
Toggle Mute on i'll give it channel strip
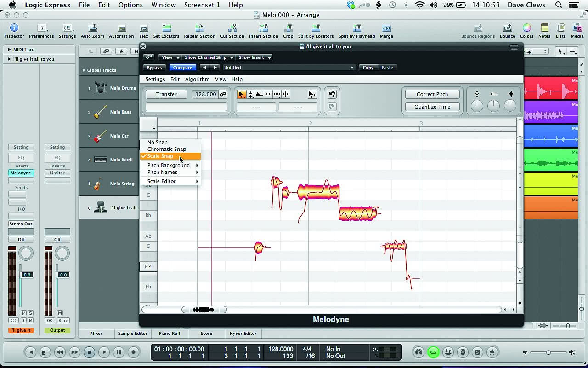click(x=23, y=313)
